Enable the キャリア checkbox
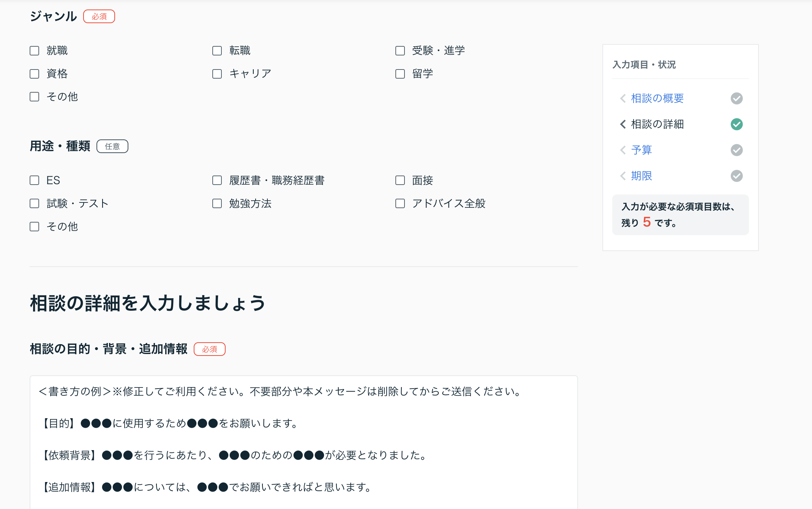The width and height of the screenshot is (812, 509). coord(217,74)
